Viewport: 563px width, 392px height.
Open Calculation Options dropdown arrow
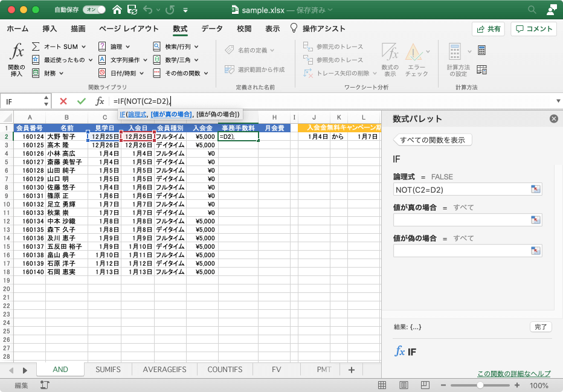[x=469, y=52]
